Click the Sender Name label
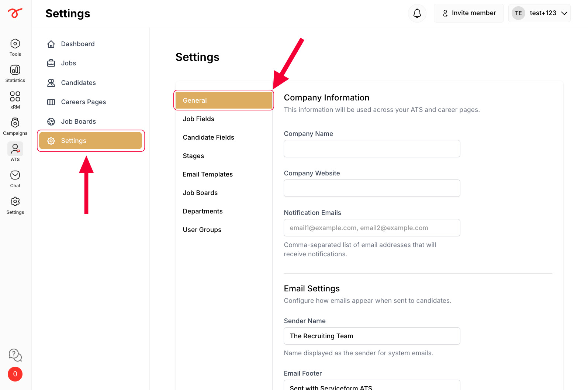 pyautogui.click(x=305, y=321)
